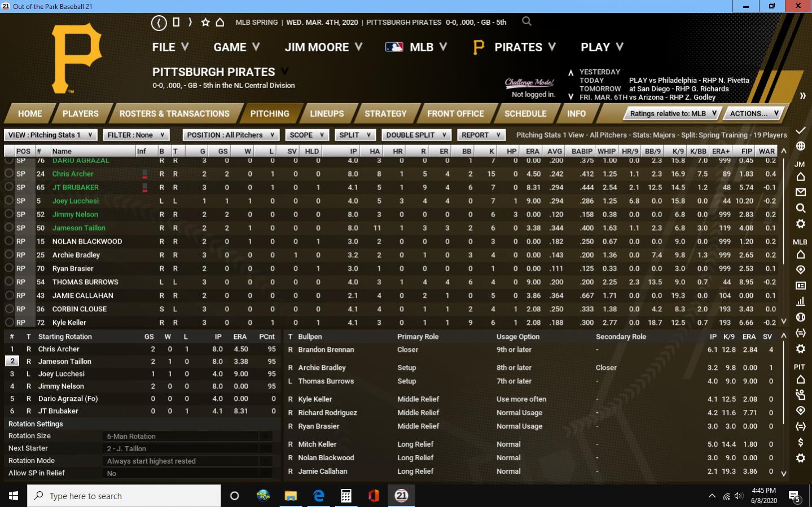Open the FILTER None dropdown

[x=137, y=135]
